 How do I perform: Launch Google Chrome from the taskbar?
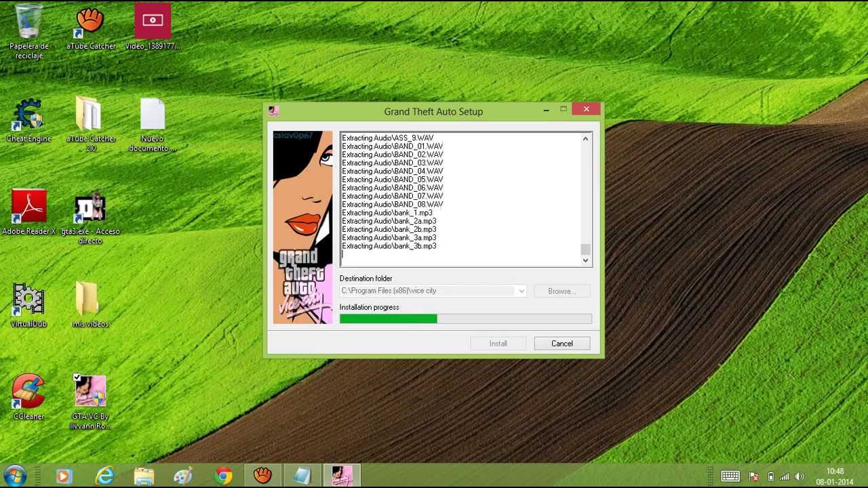(x=223, y=476)
